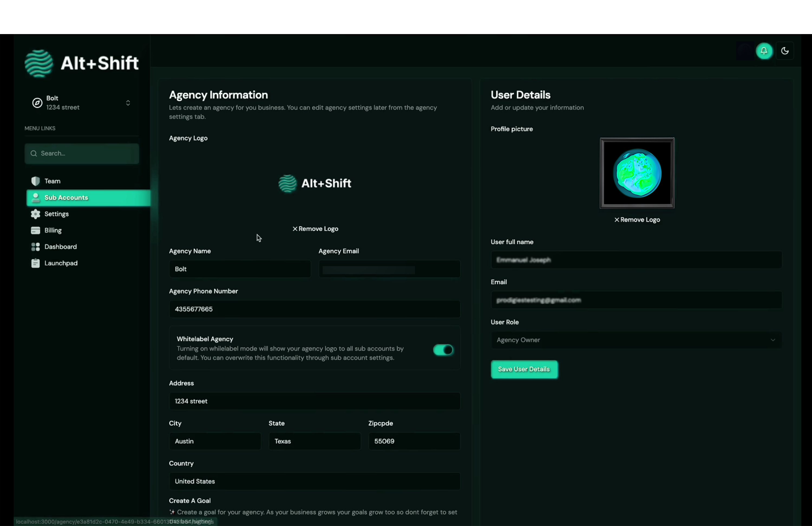
Task: Click the compass icon beside Bolt
Action: [37, 102]
